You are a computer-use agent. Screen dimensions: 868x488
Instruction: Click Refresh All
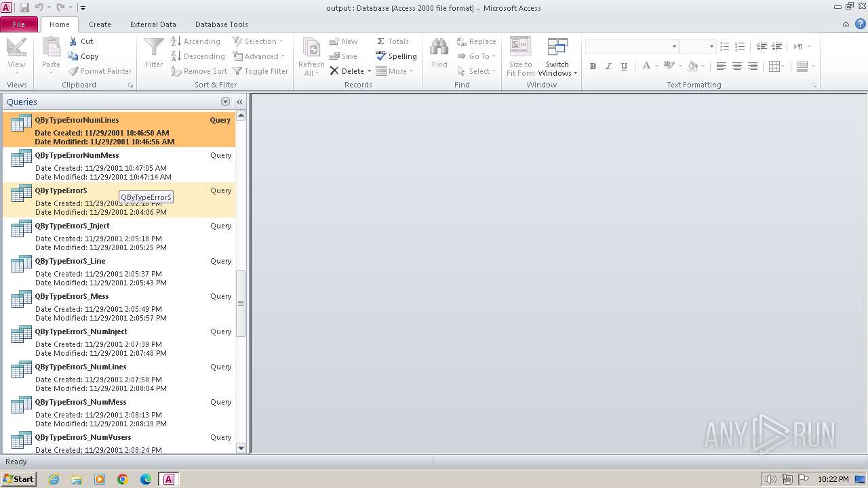coord(311,57)
